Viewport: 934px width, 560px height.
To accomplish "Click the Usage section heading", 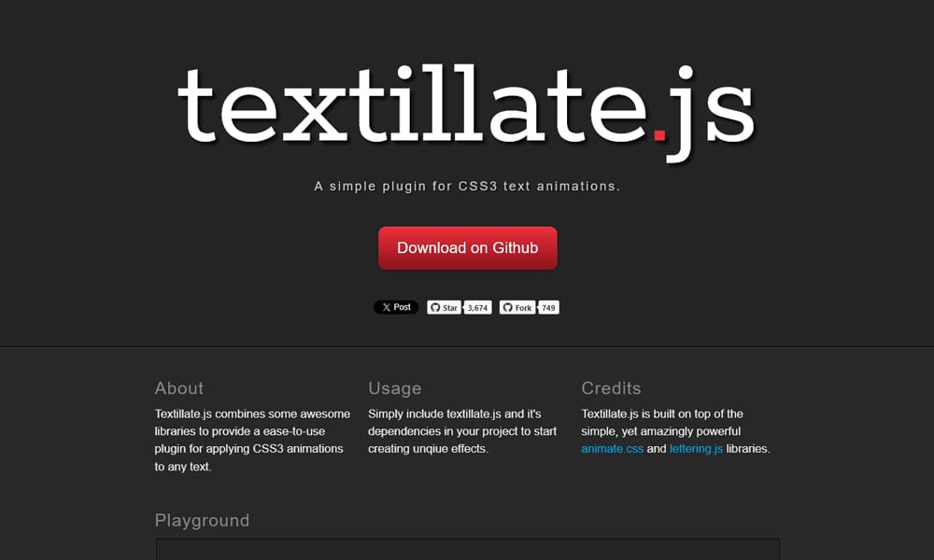I will (395, 388).
